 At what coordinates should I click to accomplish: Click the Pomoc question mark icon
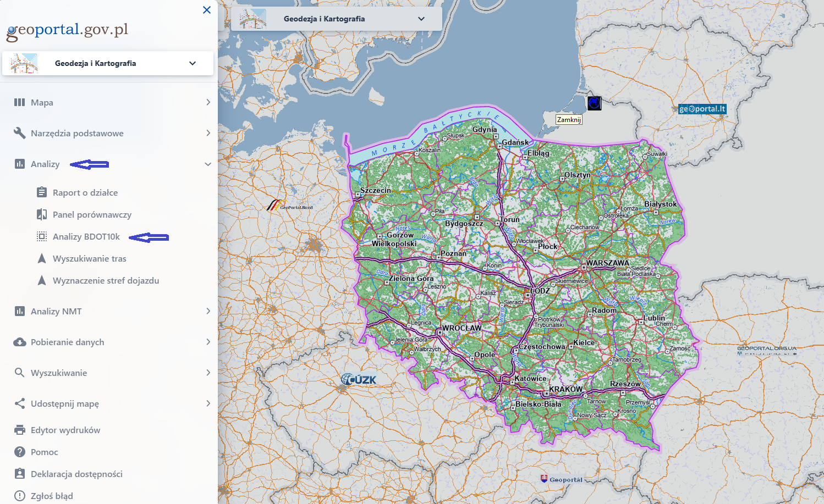click(20, 452)
